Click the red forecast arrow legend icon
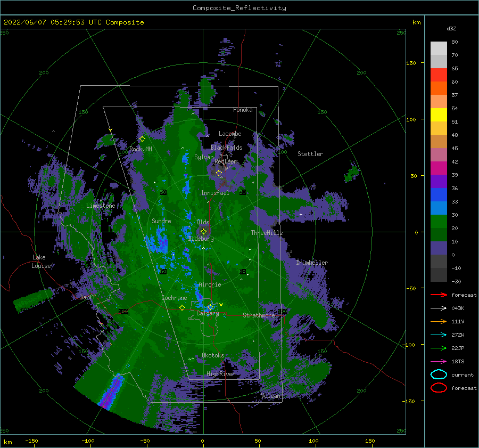The width and height of the screenshot is (479, 448). click(439, 295)
